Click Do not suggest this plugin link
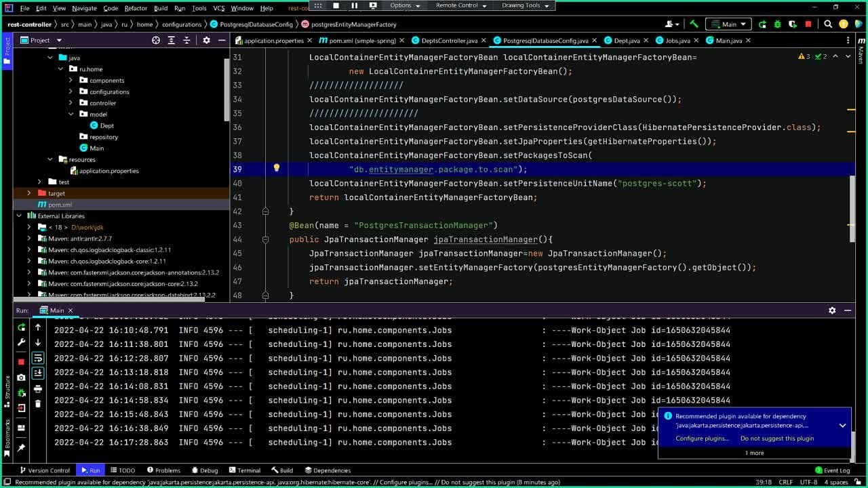Viewport: 868px width, 488px height. pos(776,439)
